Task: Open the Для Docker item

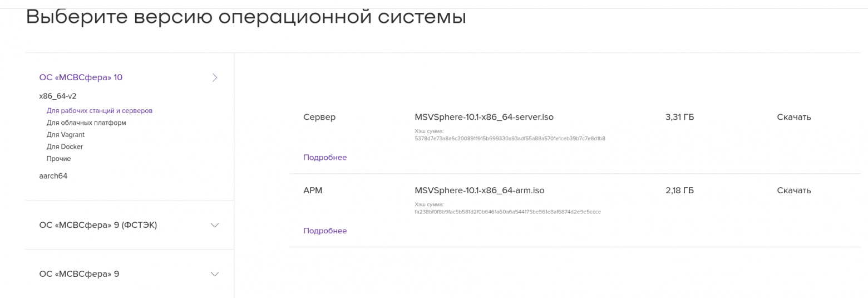Action: pyautogui.click(x=65, y=146)
